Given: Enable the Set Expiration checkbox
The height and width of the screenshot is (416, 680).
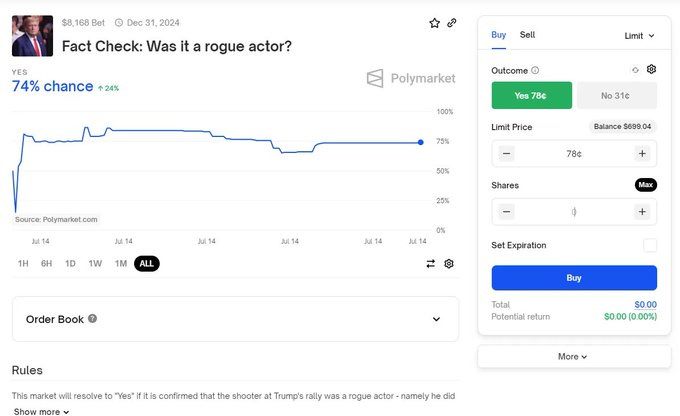Looking at the screenshot, I should [x=650, y=245].
